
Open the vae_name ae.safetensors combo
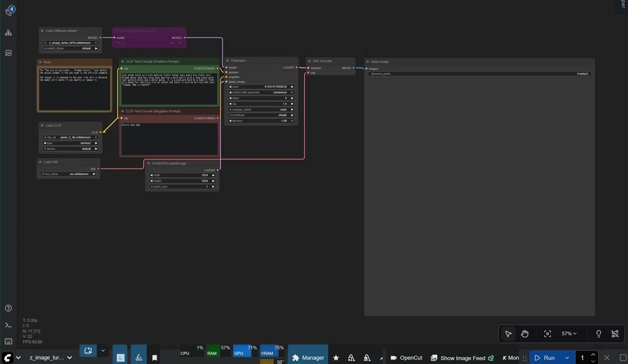[x=68, y=174]
